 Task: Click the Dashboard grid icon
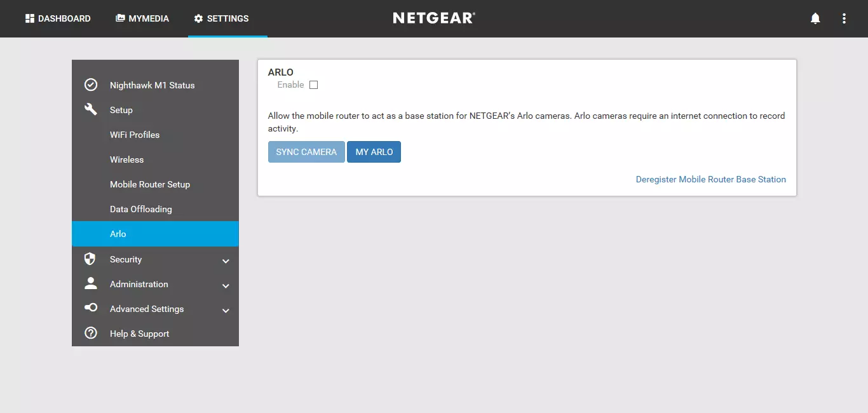(29, 18)
